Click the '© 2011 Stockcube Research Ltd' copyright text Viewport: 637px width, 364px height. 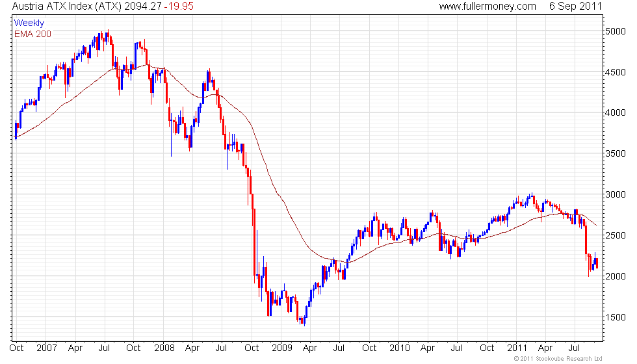(x=558, y=359)
